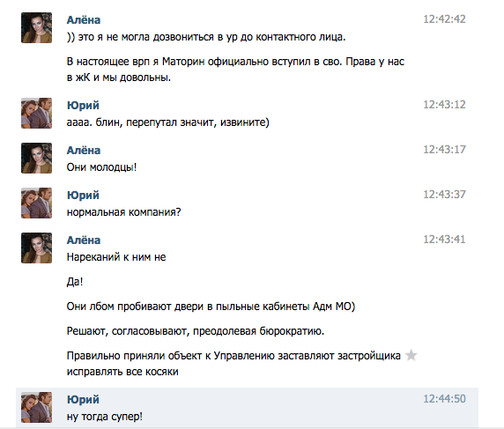Open Юрий's avatar at the 12:43:12 message
Image resolution: width=504 pixels, height=429 pixels.
pyautogui.click(x=37, y=113)
